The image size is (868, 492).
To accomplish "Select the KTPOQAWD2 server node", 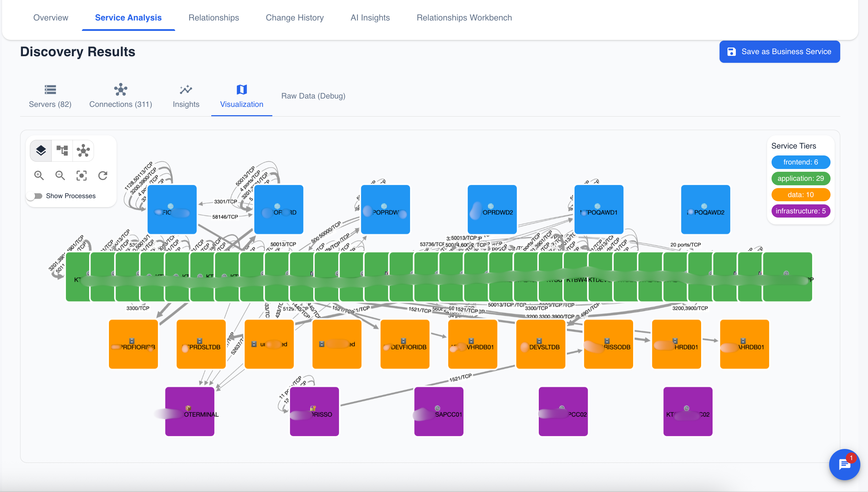I will [705, 210].
